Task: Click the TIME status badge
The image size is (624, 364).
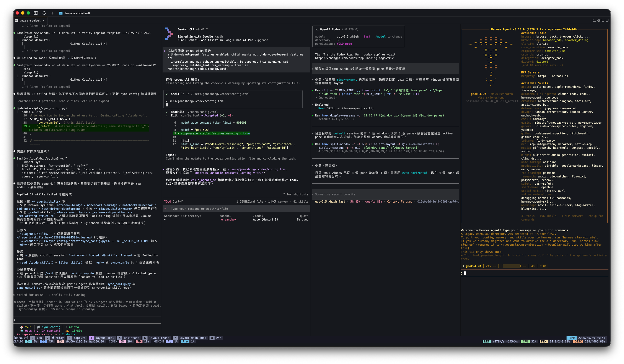Action: [x=571, y=338]
